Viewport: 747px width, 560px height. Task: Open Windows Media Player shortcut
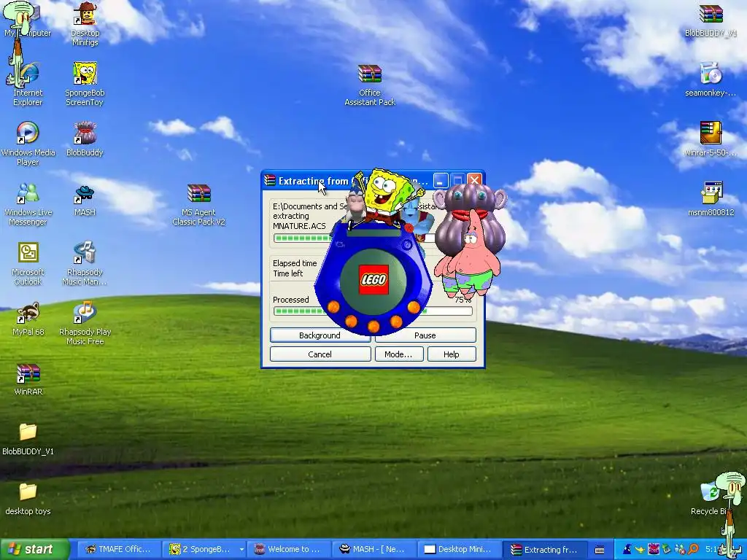point(28,144)
